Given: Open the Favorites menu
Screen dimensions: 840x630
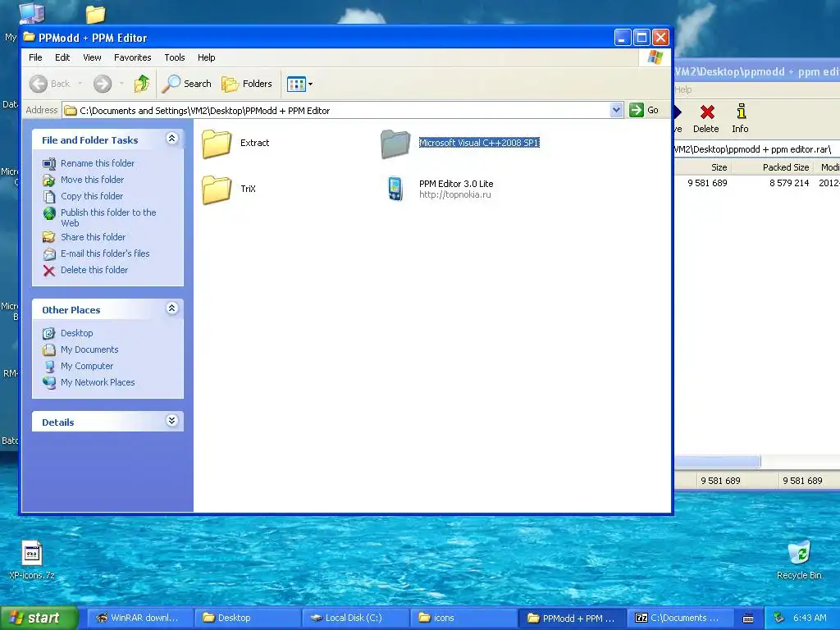Looking at the screenshot, I should (132, 57).
